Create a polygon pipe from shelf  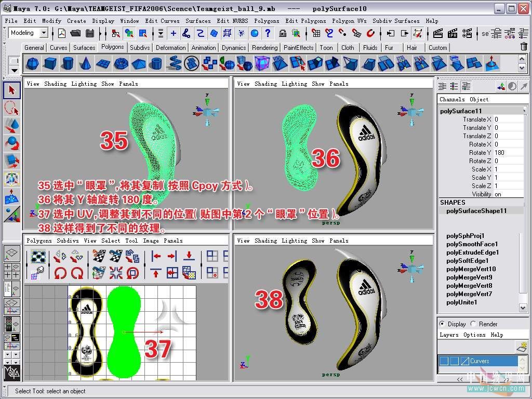(156, 63)
